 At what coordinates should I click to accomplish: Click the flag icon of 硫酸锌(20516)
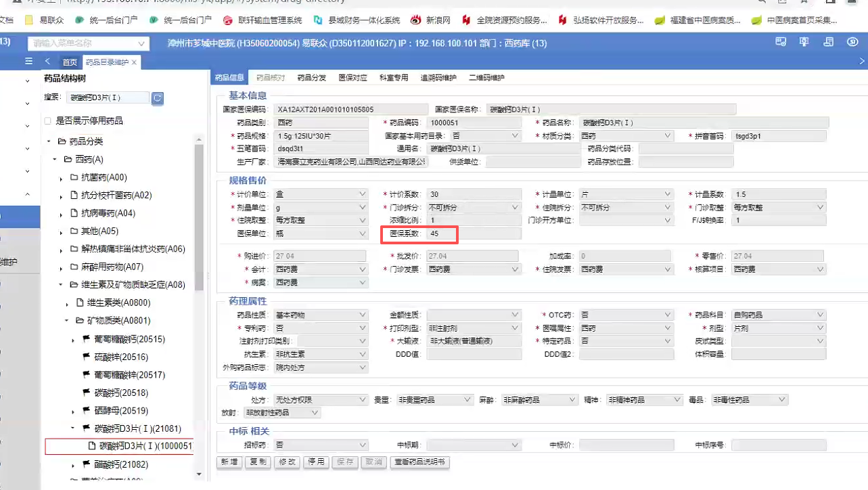(x=87, y=357)
